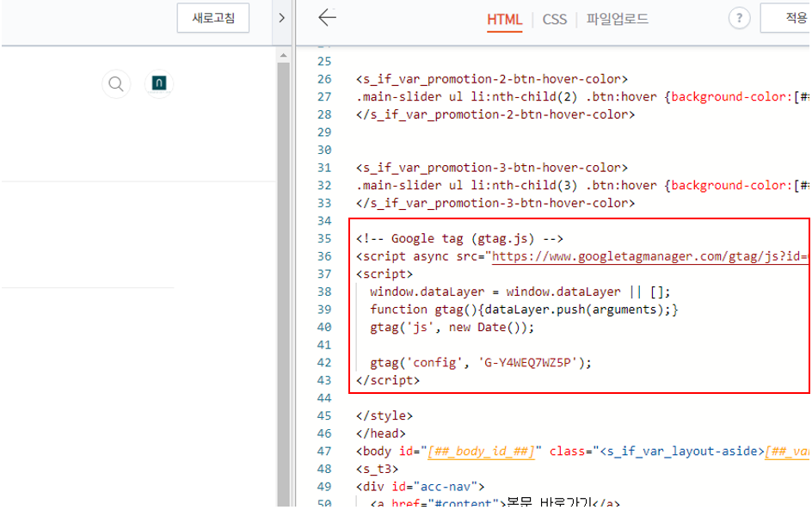
Task: Click gtag('js', new Date()) on line 40
Action: point(452,327)
